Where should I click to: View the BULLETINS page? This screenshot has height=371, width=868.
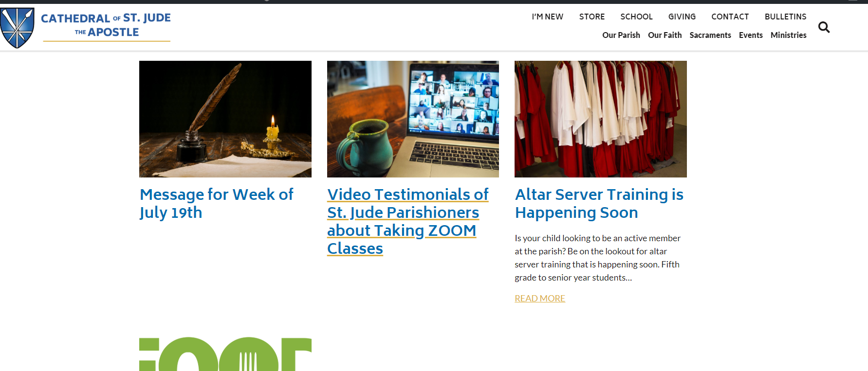coord(785,17)
